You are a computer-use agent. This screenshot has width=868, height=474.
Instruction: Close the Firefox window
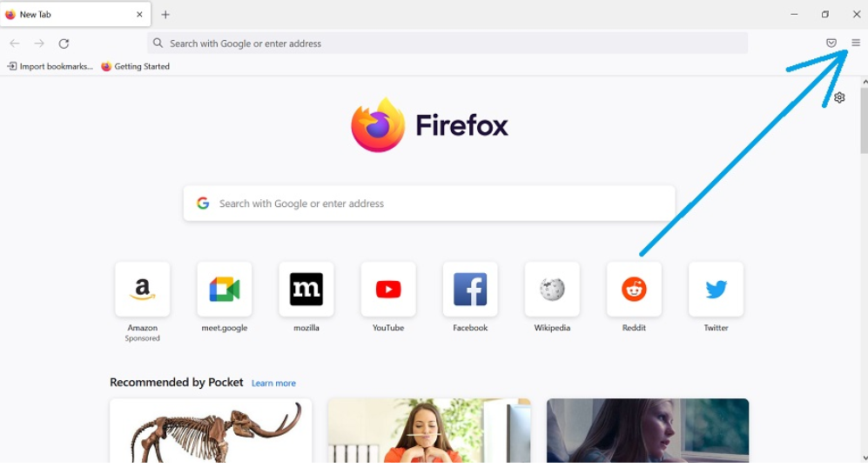(x=857, y=15)
